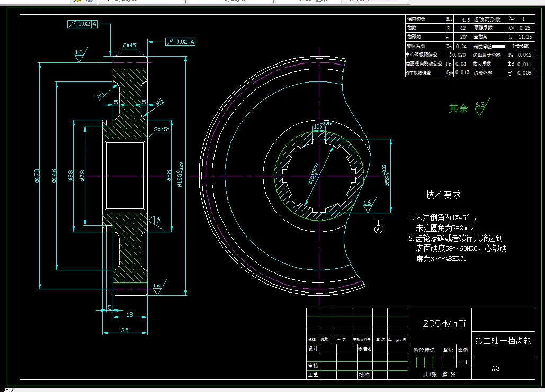Image resolution: width=545 pixels, height=392 pixels.
Task: Click the Xn value 0.24
Action: pyautogui.click(x=461, y=46)
